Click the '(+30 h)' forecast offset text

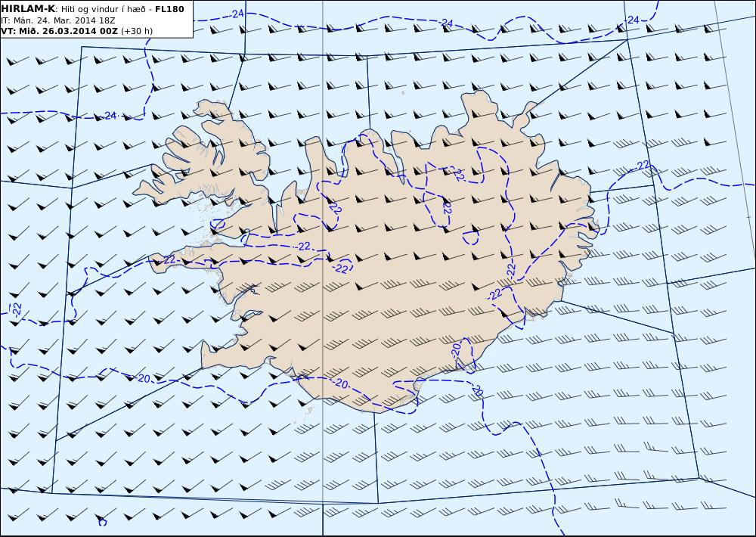tap(136, 31)
